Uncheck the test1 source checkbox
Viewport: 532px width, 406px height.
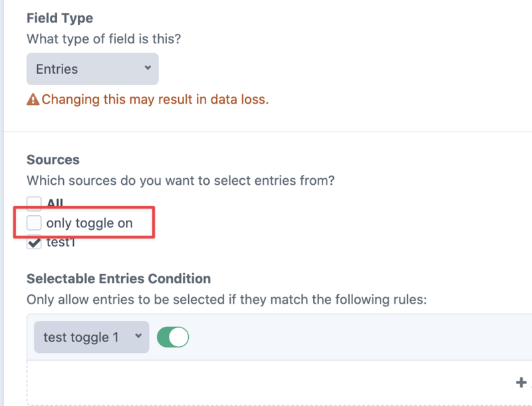click(x=34, y=243)
